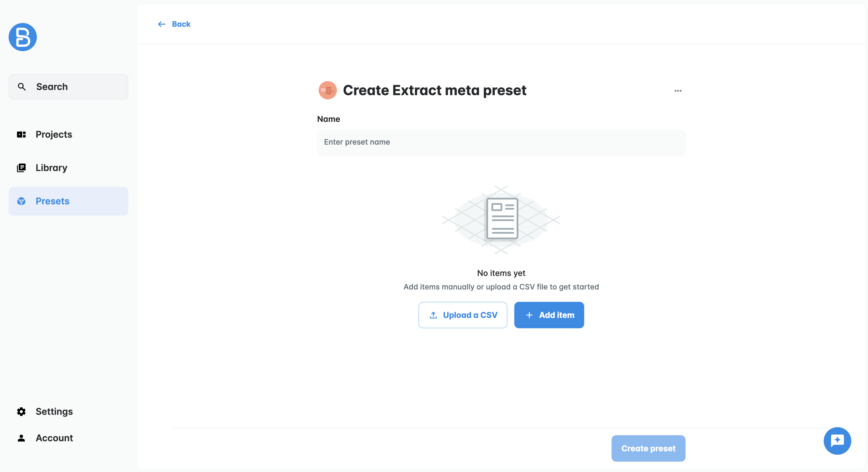Open the Projects menu item
The image size is (868, 472).
(54, 135)
